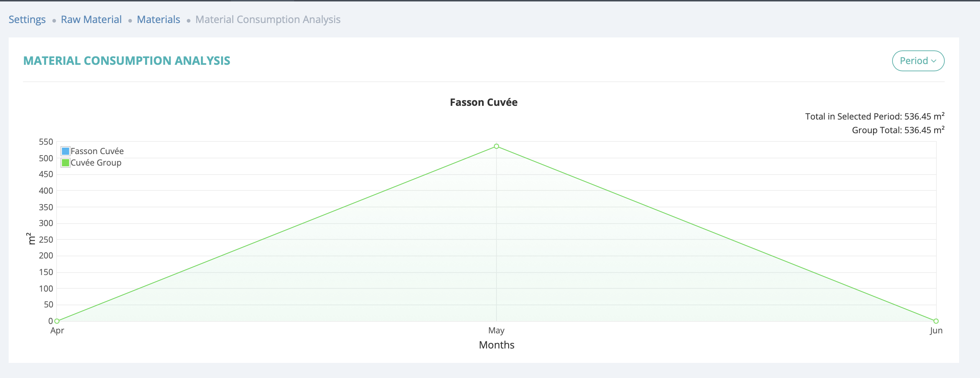980x378 pixels.
Task: Select the May peak data point
Action: pos(496,147)
